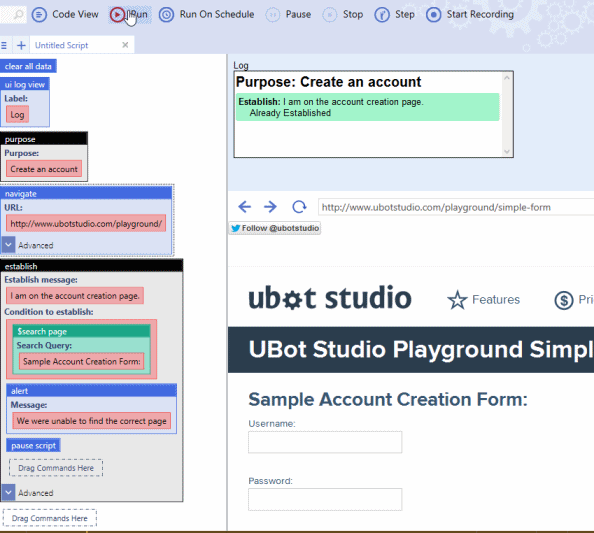Edit the Establish message field
The image size is (594, 533).
point(75,296)
